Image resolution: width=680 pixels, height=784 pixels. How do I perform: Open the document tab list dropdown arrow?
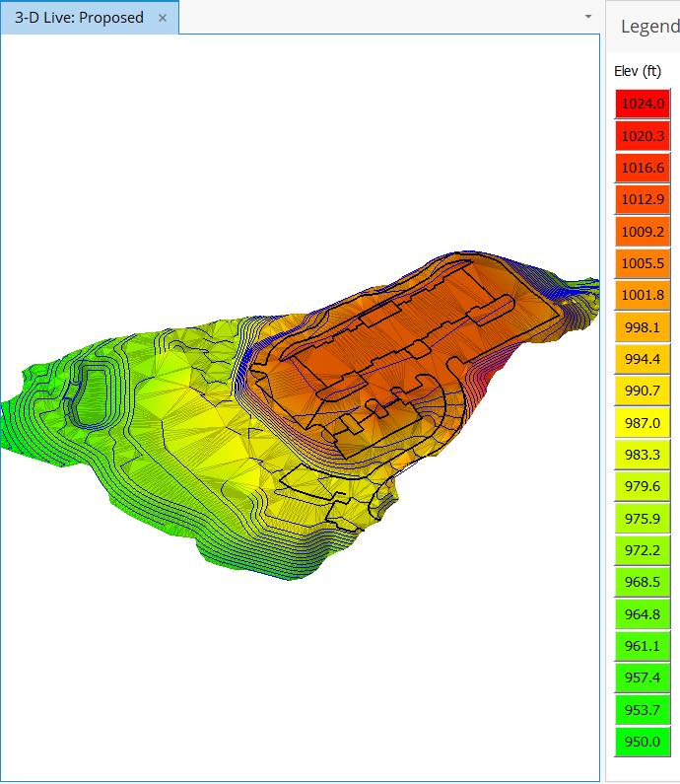(588, 17)
